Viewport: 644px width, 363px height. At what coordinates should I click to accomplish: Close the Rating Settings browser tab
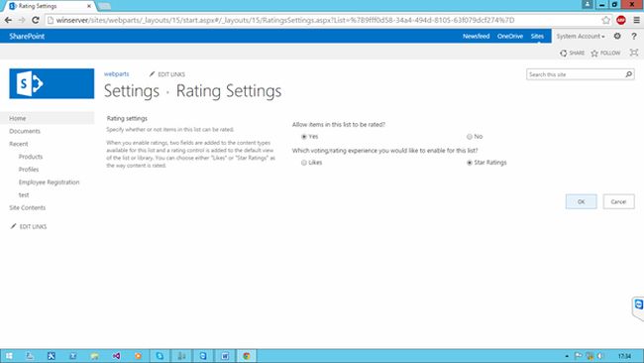pyautogui.click(x=89, y=6)
